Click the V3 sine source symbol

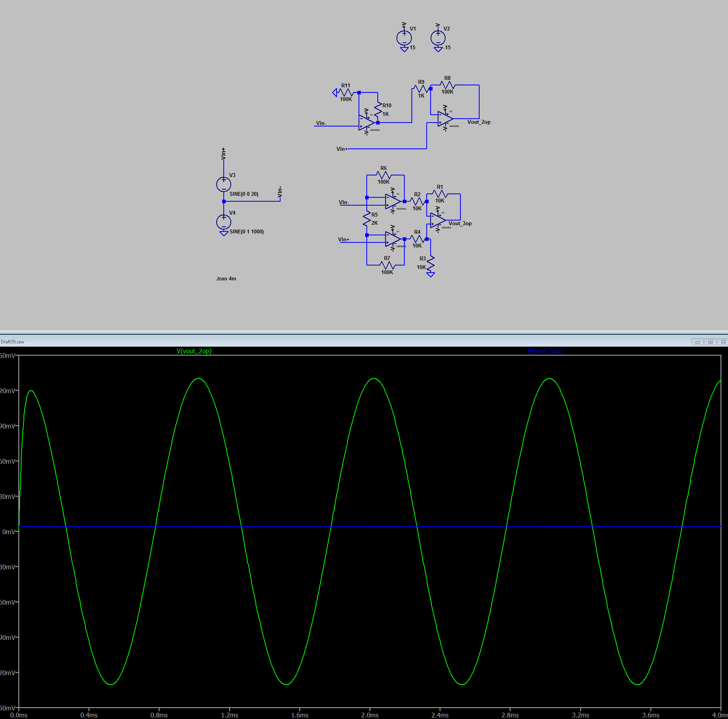click(x=224, y=184)
